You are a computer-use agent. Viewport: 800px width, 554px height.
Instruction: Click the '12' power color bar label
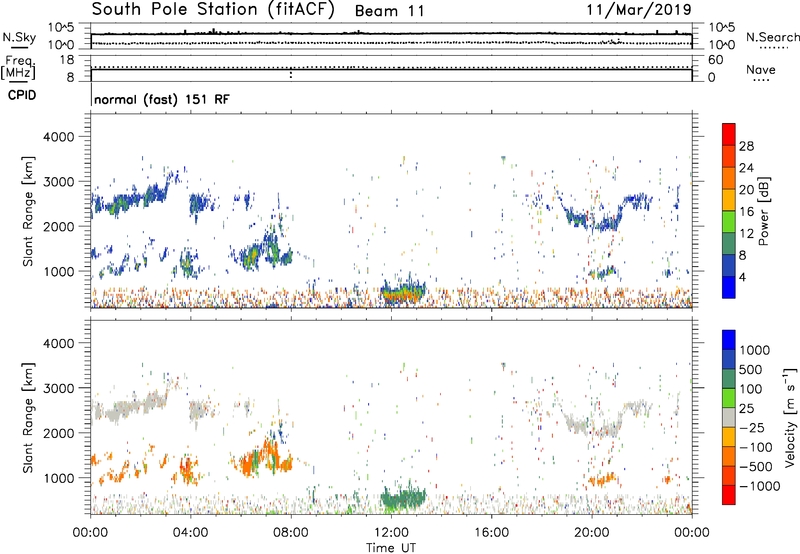click(x=746, y=234)
